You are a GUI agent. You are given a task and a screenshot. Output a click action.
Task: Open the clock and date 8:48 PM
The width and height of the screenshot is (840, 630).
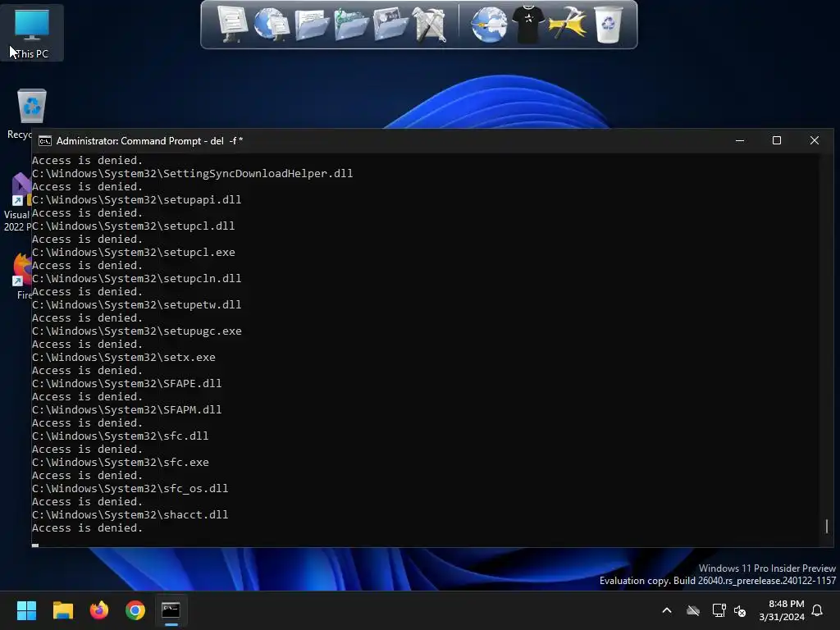coord(782,610)
